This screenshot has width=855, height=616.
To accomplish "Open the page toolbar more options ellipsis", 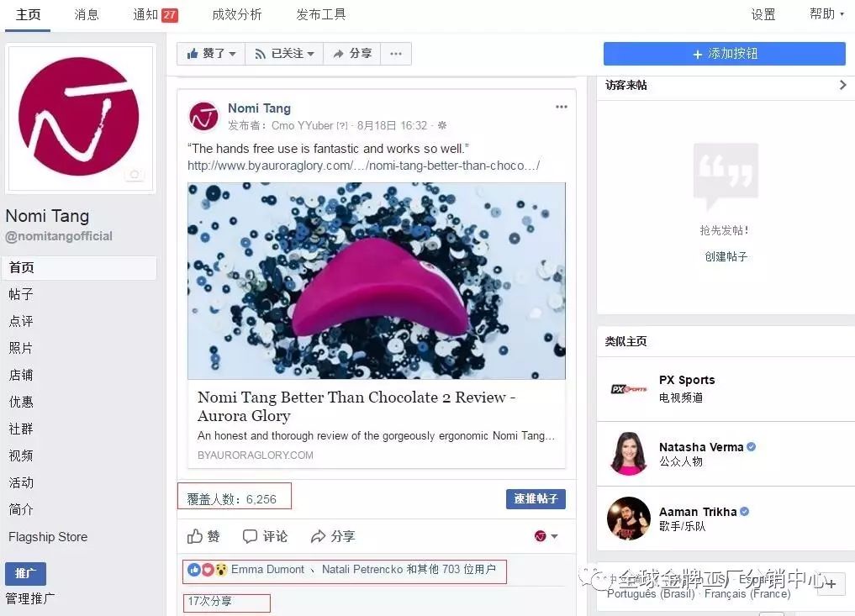I will tap(396, 54).
